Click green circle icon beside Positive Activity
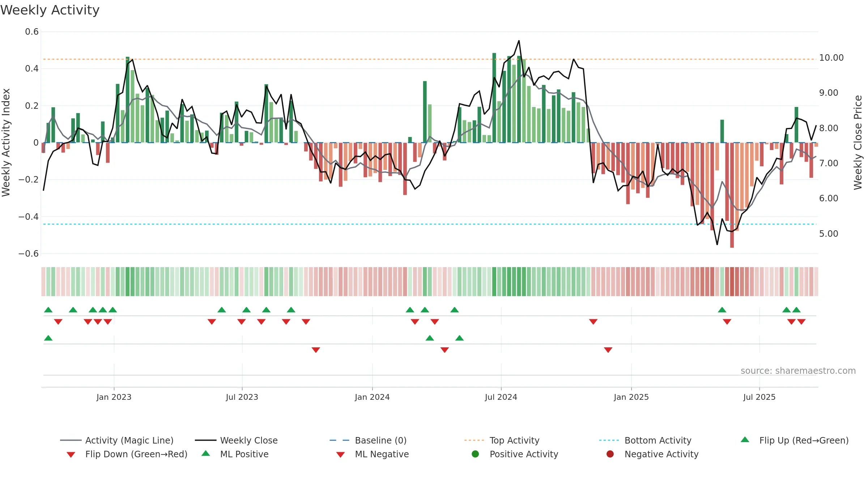This screenshot has height=488, width=868. [475, 454]
